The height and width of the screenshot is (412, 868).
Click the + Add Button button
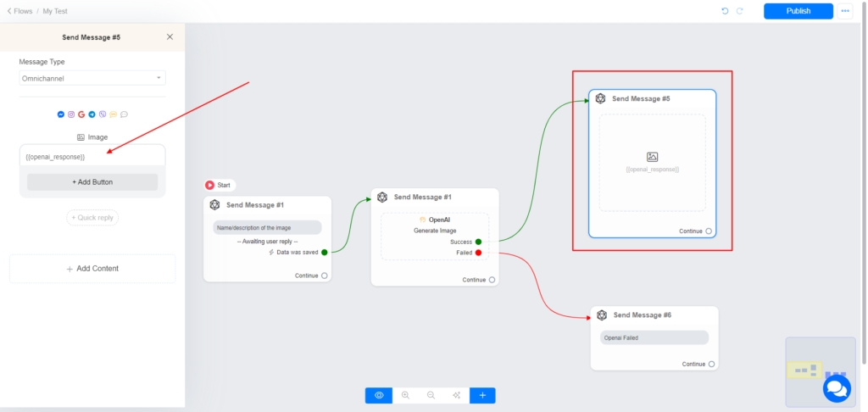pos(92,182)
